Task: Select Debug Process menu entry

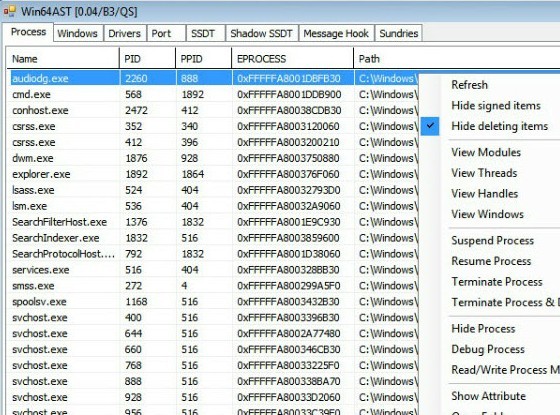Action: (x=488, y=350)
